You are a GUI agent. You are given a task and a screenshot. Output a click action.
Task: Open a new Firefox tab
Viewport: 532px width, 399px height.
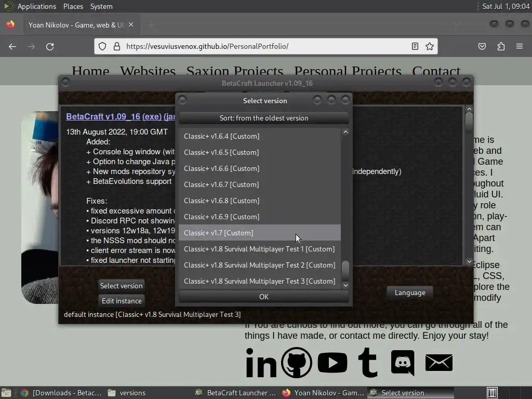point(151,25)
